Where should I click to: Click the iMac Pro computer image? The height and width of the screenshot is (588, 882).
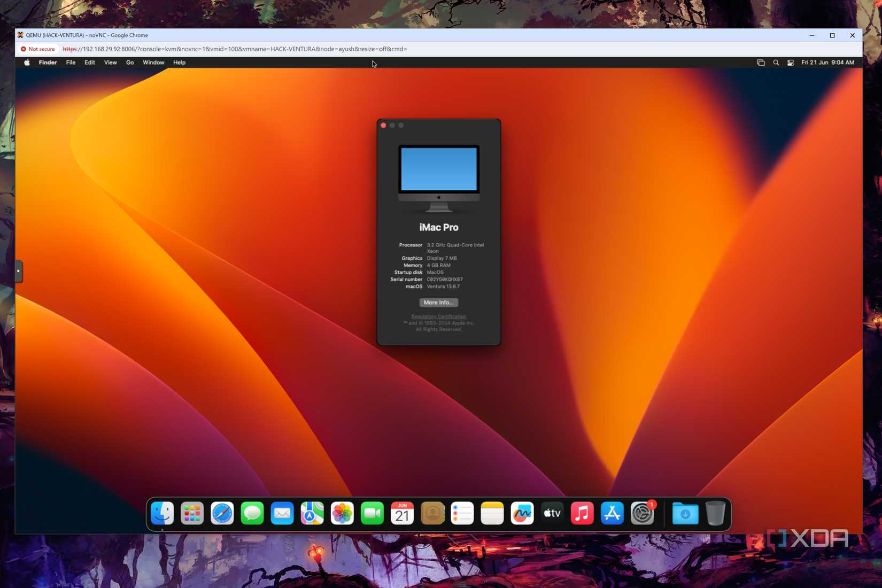[439, 179]
